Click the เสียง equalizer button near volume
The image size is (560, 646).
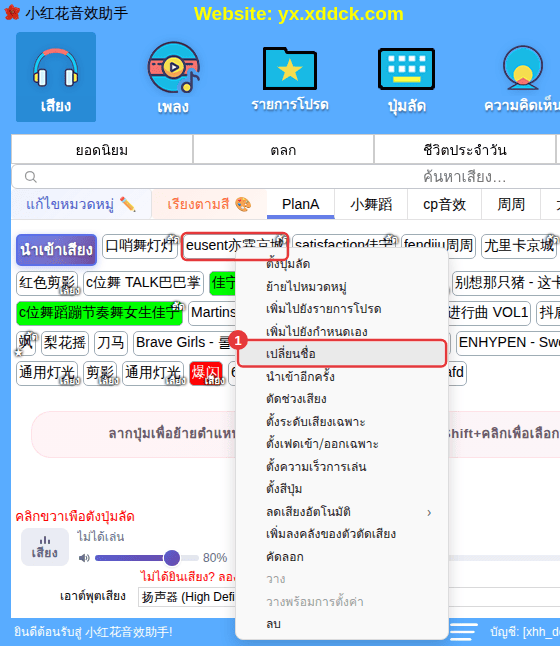click(x=45, y=547)
